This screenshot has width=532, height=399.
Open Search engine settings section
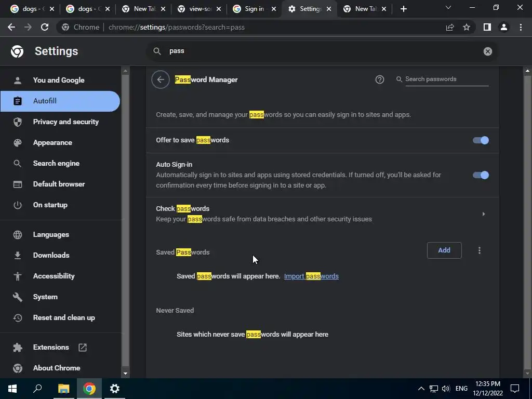click(60, 163)
